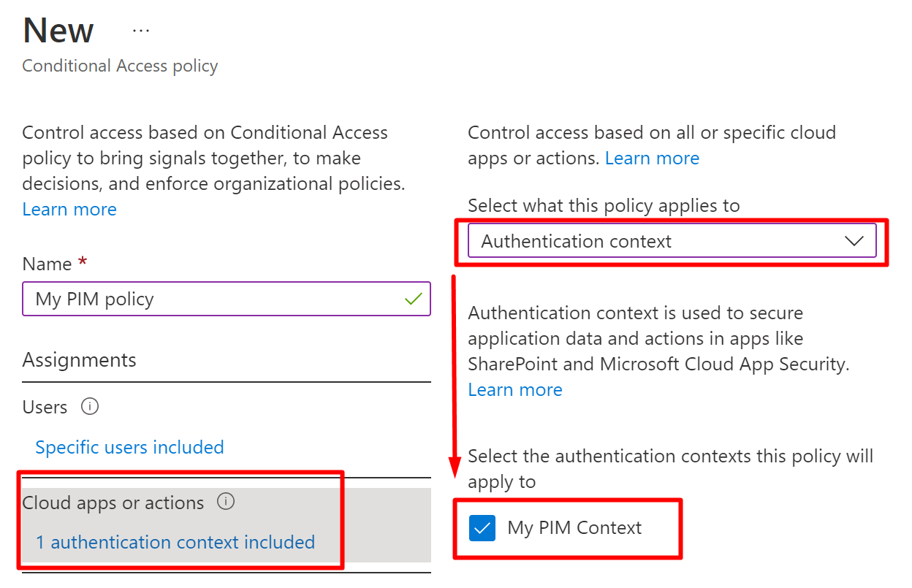Screen dimensions: 912x588
Task: Click the green validation checkmark in Name field
Action: pyautogui.click(x=414, y=299)
